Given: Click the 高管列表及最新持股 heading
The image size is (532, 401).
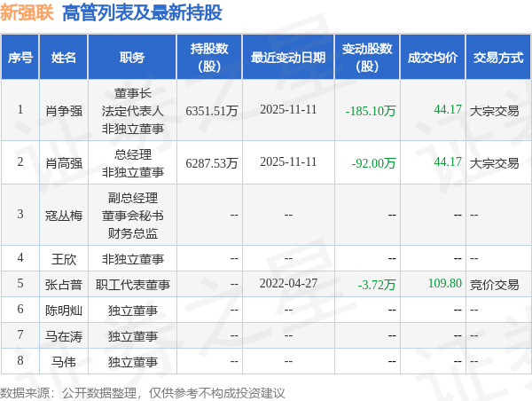Looking at the screenshot, I should click(142, 13).
